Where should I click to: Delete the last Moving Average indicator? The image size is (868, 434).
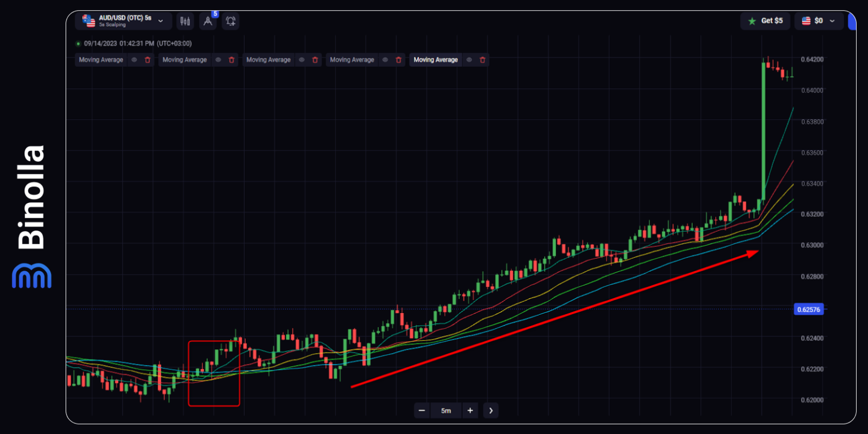481,59
